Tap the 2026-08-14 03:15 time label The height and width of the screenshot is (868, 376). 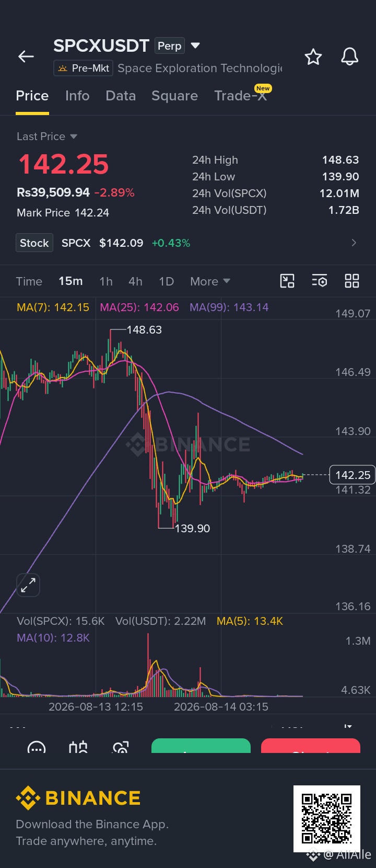pos(221,707)
